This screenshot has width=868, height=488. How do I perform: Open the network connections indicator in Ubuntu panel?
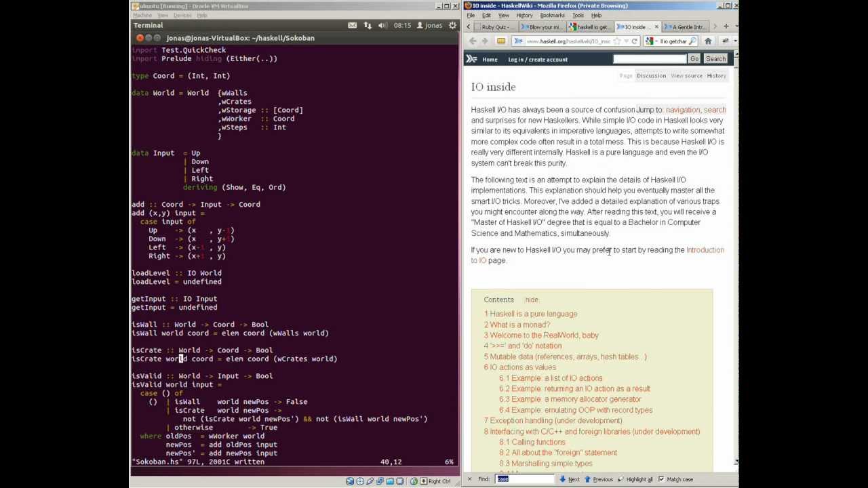pyautogui.click(x=368, y=25)
